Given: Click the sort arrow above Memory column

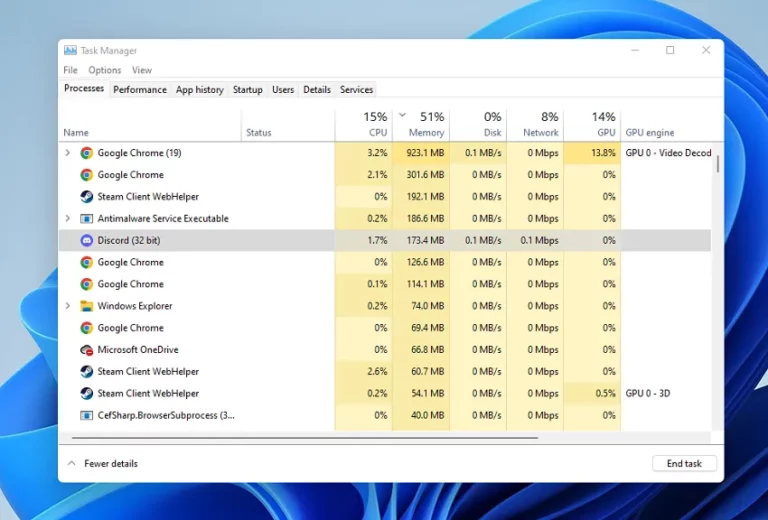Looking at the screenshot, I should point(402,116).
